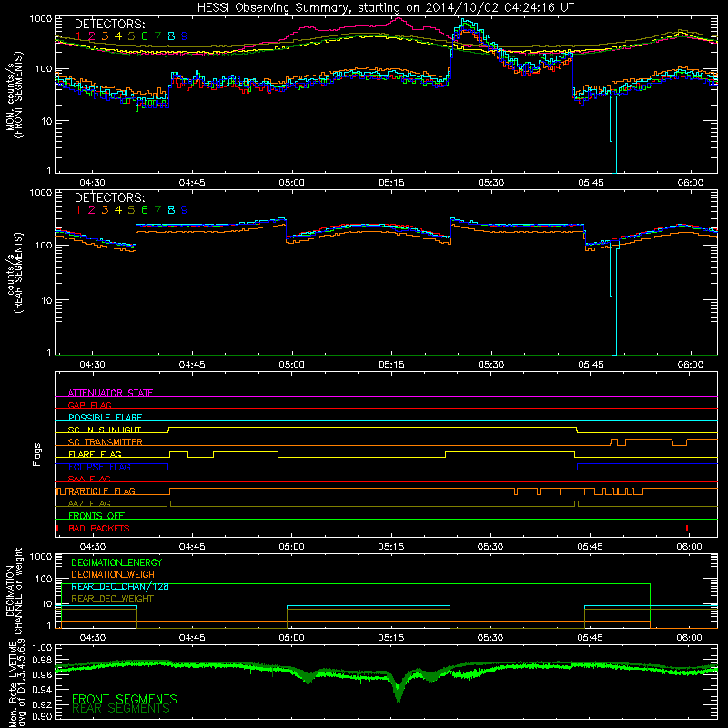Pick detector 5 label in rear segments legend
728x728 pixels.
pos(131,210)
